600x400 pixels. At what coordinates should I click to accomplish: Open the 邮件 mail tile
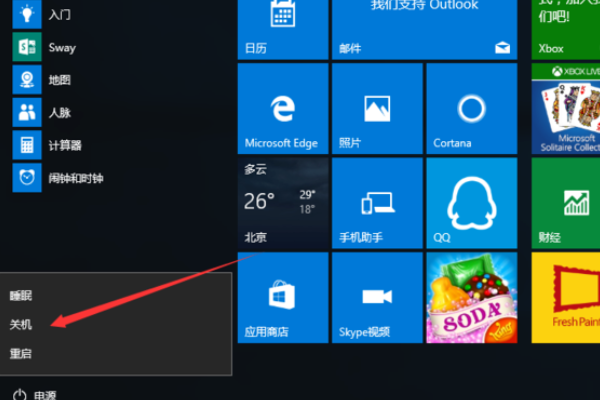425,29
